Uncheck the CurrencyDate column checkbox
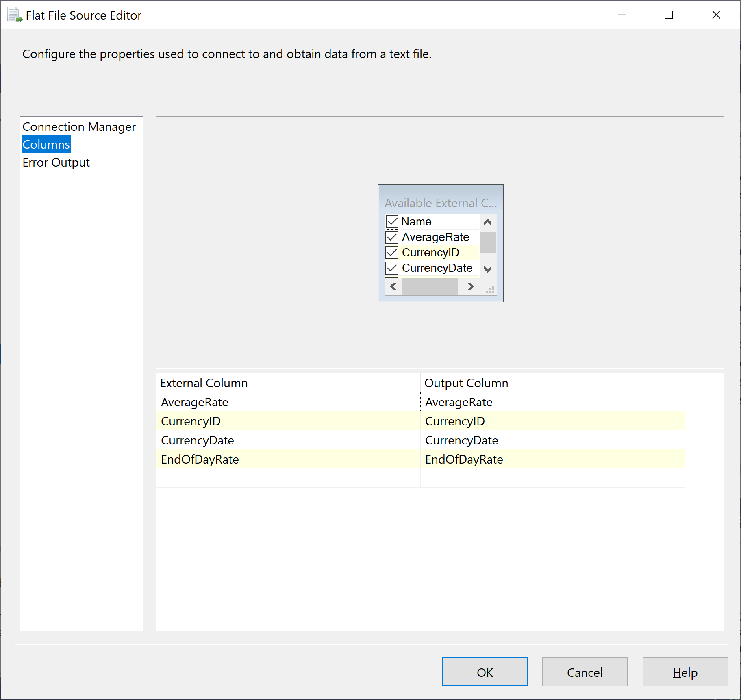741x700 pixels. tap(391, 268)
